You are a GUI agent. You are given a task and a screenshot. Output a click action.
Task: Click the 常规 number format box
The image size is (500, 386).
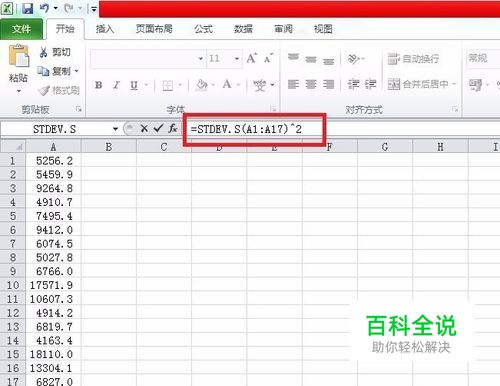click(x=483, y=58)
